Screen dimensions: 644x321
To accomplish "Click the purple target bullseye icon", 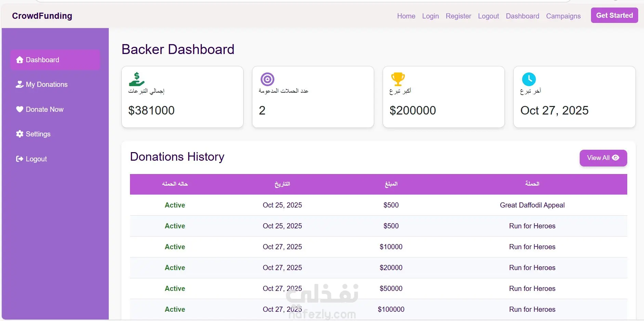I will pyautogui.click(x=267, y=79).
